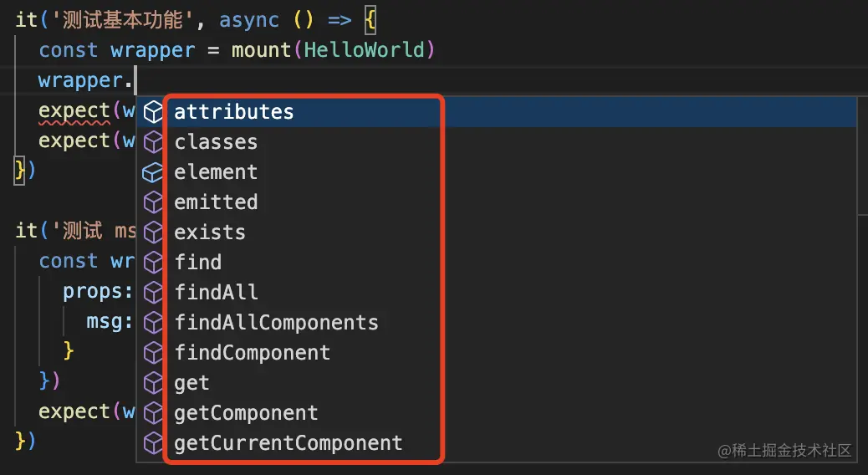Image resolution: width=868 pixels, height=475 pixels.
Task: Pick getComponent from the suggestion list
Action: click(496, 413)
